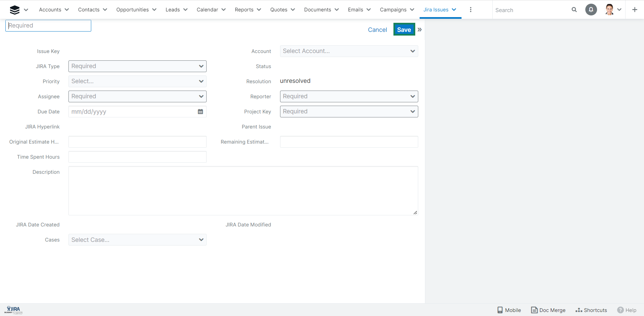Open the Priority select dropdown

coord(137,82)
